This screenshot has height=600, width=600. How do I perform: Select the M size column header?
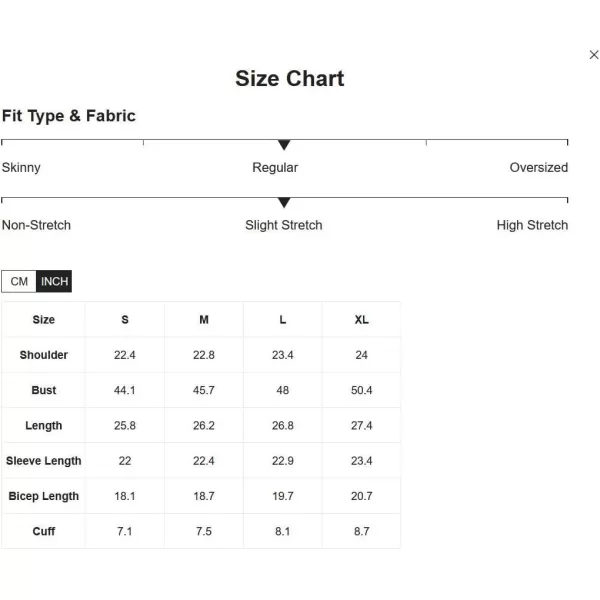[x=204, y=320]
